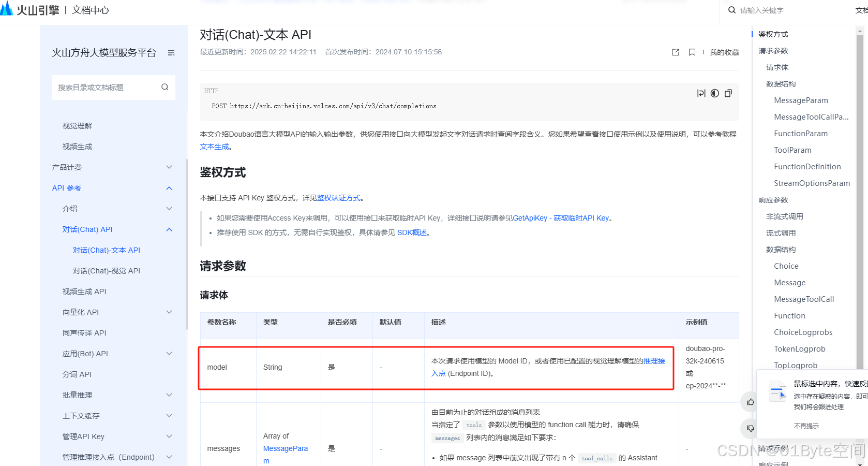Jump to 非流式调用 in outline
The width and height of the screenshot is (868, 466).
coord(785,216)
